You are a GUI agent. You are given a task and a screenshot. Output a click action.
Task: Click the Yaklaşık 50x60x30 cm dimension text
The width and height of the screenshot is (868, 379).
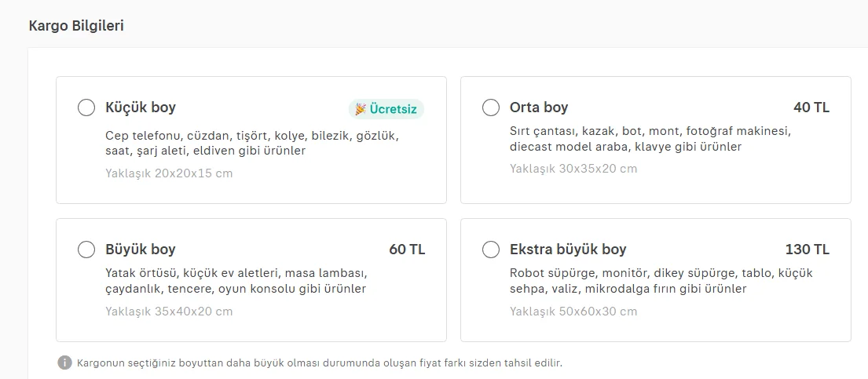click(573, 312)
